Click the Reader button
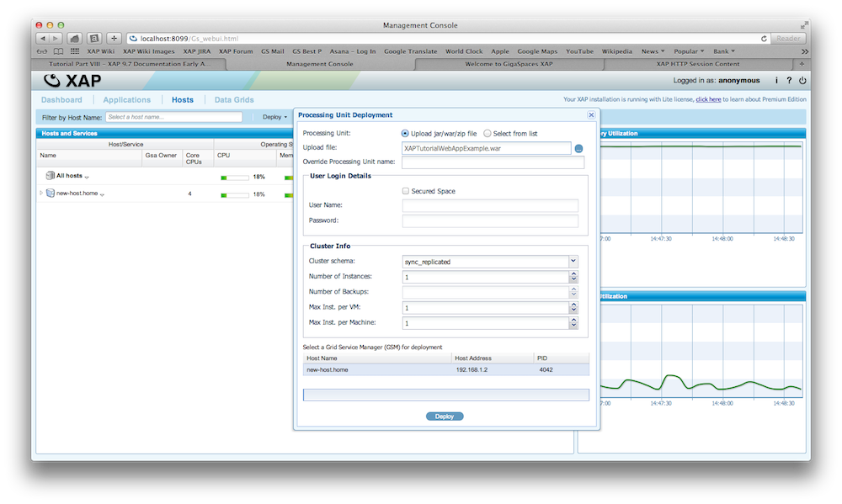 coord(788,39)
